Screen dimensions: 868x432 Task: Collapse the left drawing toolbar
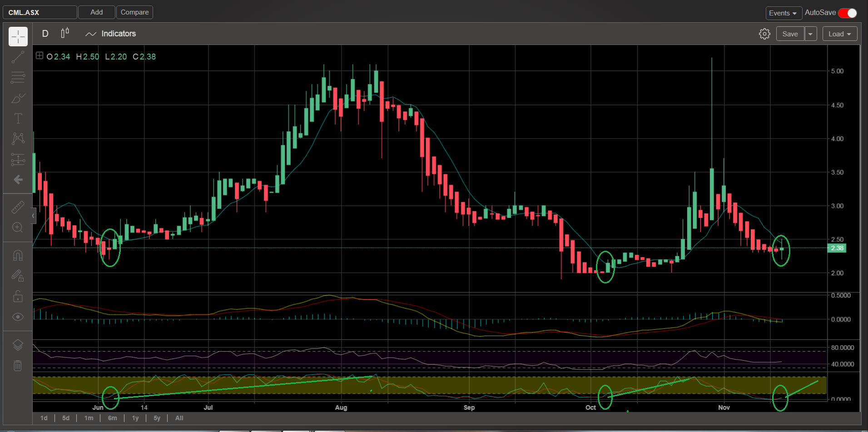33,216
